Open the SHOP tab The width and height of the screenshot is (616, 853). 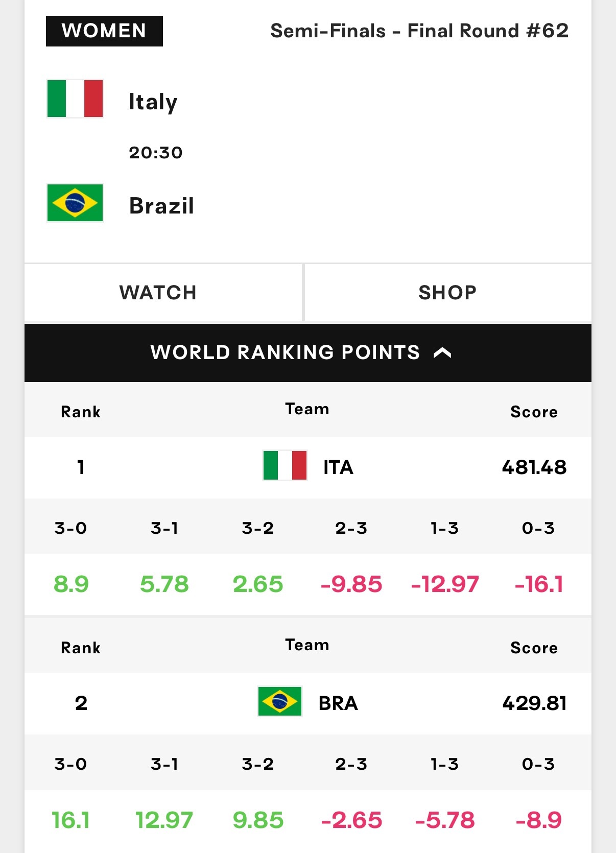[x=448, y=293]
